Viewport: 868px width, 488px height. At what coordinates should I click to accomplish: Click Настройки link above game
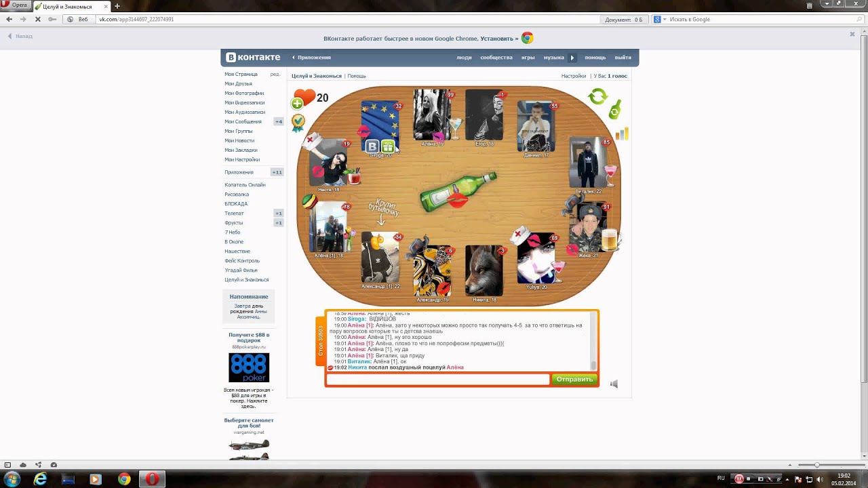574,76
